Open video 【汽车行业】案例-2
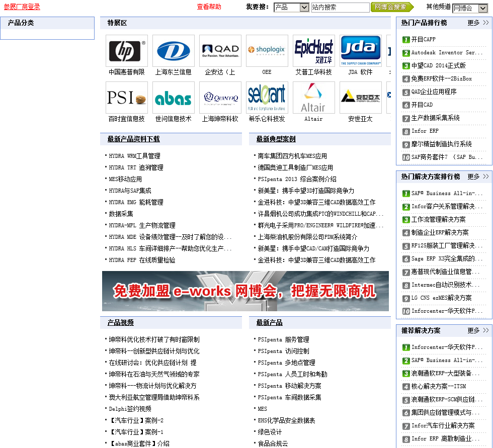 point(136,421)
